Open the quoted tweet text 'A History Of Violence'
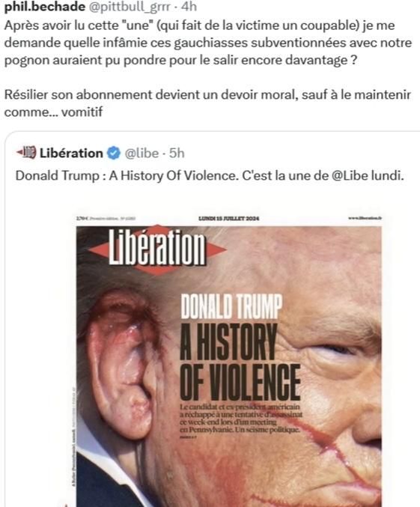The width and height of the screenshot is (420, 507). [x=172, y=175]
